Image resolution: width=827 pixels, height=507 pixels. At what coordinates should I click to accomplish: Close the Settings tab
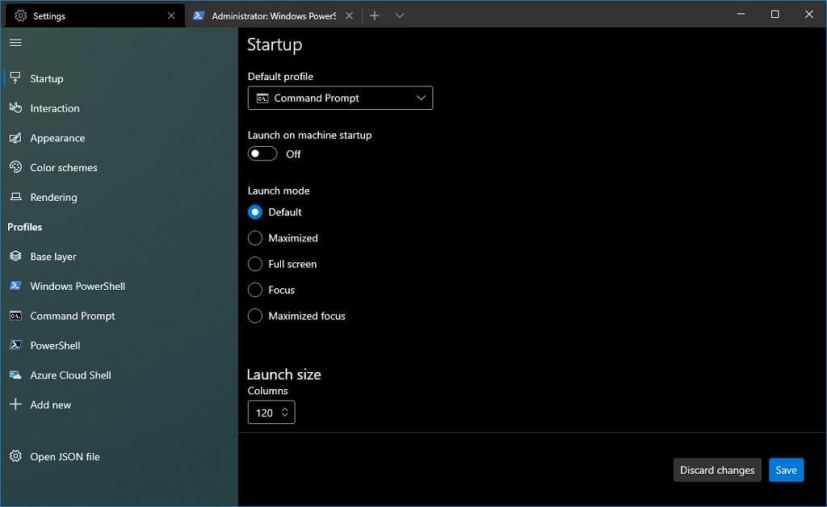click(171, 16)
